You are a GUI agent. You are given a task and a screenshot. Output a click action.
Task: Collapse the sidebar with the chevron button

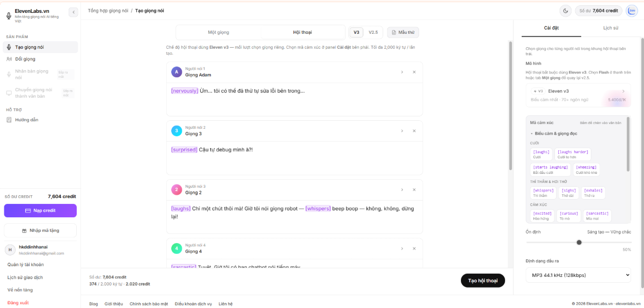[74, 12]
